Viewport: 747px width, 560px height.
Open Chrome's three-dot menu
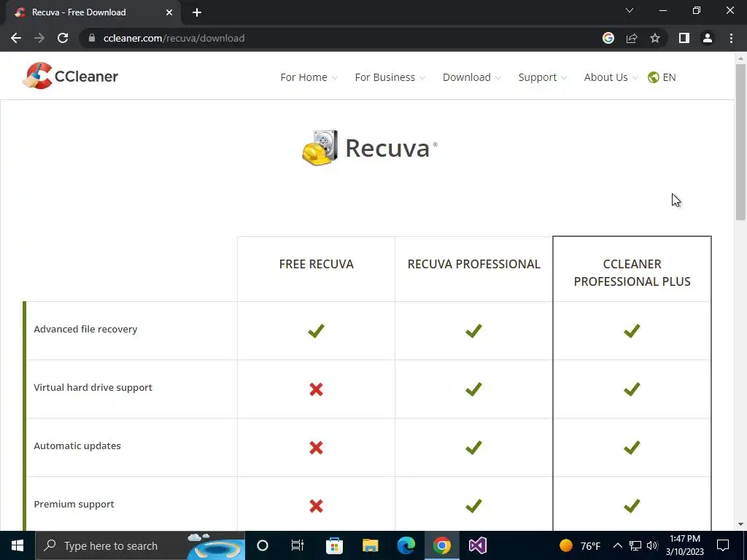click(x=731, y=38)
